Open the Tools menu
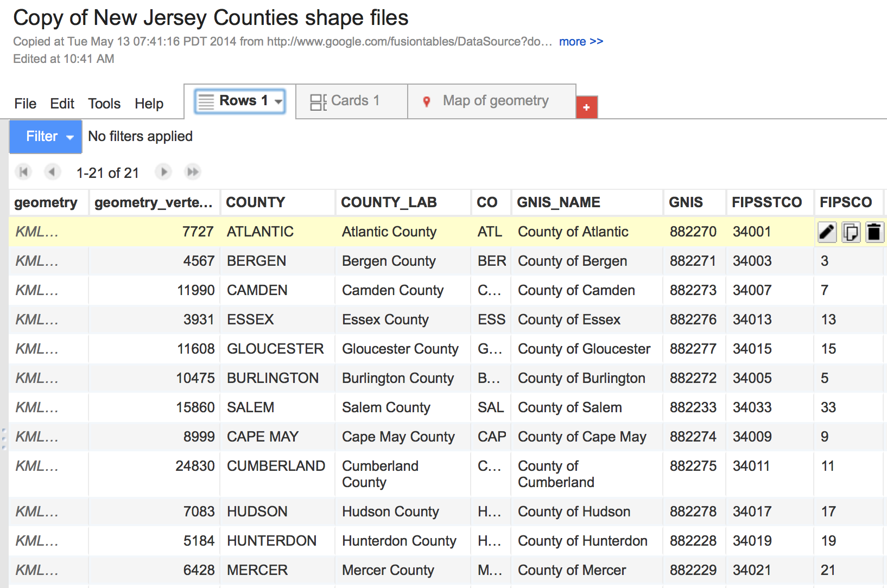Viewport: 887px width, 588px height. [104, 104]
